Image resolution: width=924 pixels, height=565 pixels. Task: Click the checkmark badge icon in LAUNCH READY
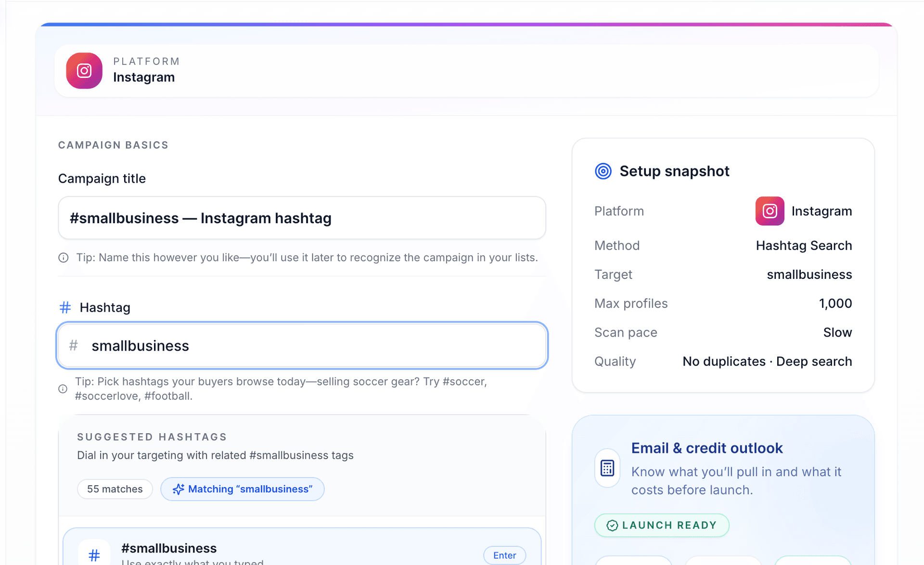(x=612, y=525)
